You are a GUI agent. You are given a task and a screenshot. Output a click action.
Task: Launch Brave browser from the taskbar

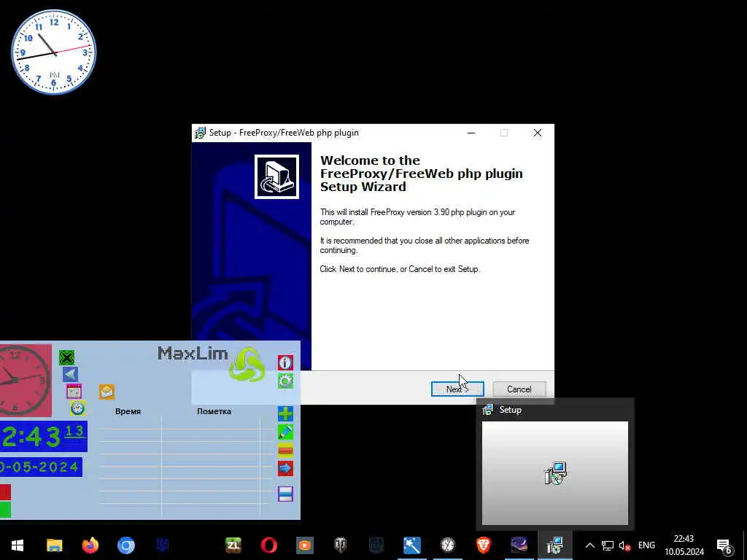click(x=484, y=545)
